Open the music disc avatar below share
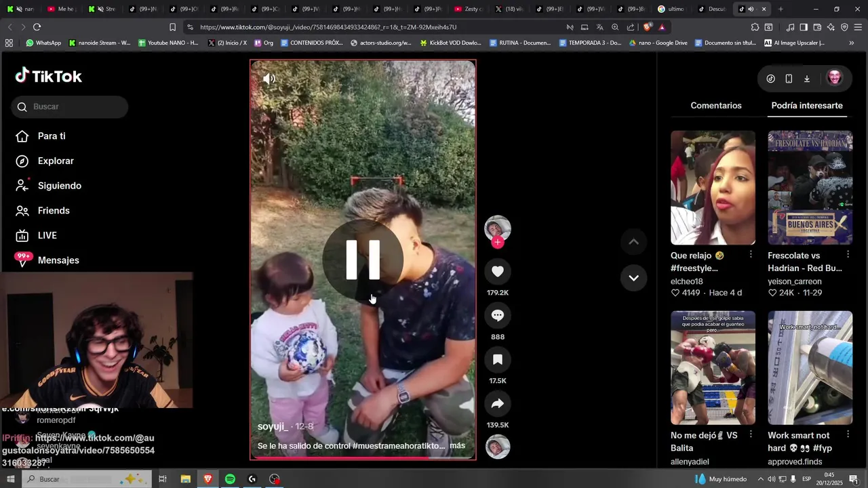Image resolution: width=868 pixels, height=488 pixels. coord(498,447)
